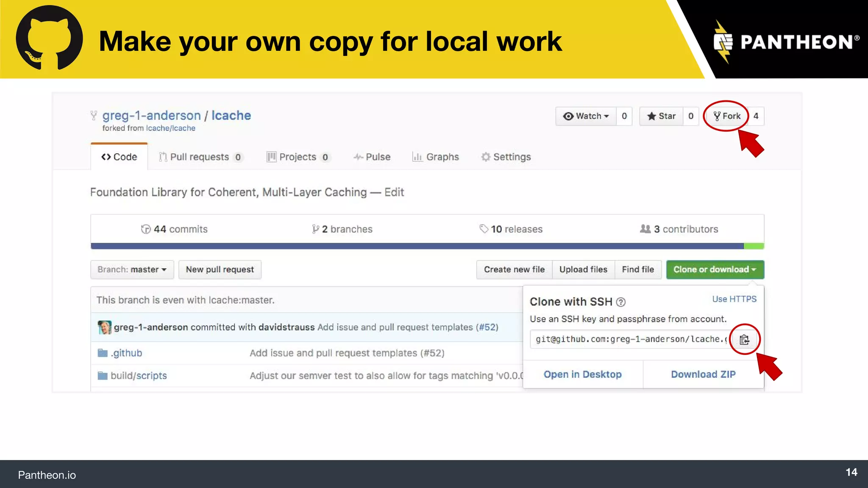
Task: Click the branches icon beside 2 branches
Action: click(x=315, y=229)
